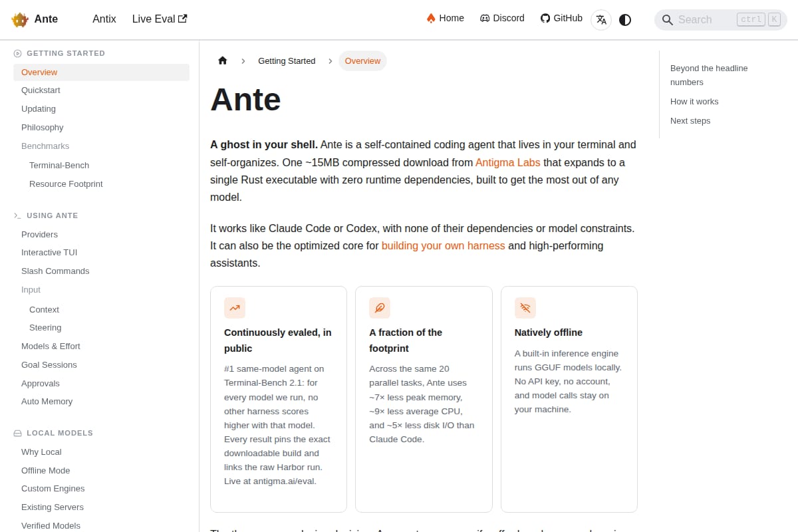Viewport: 798px width, 532px height.
Task: Click feather icon in footprint card
Action: coord(380,308)
